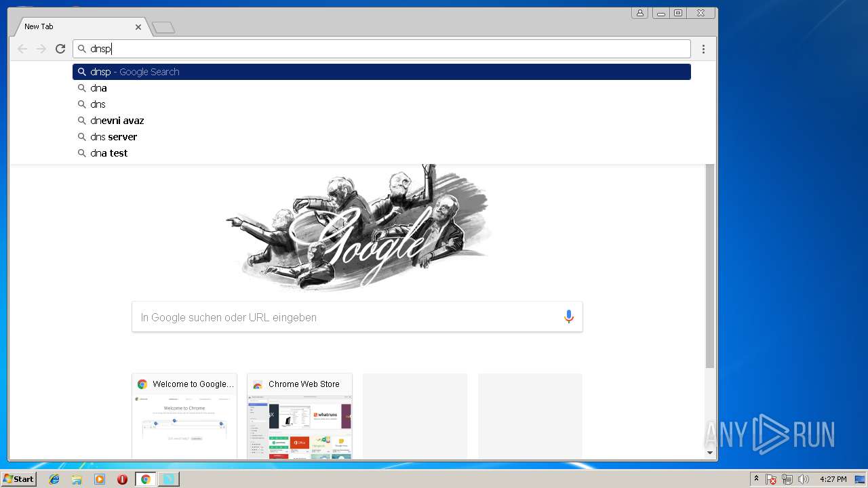This screenshot has height=488, width=868.
Task: Open Windows Media Player from the taskbar
Action: [100, 479]
